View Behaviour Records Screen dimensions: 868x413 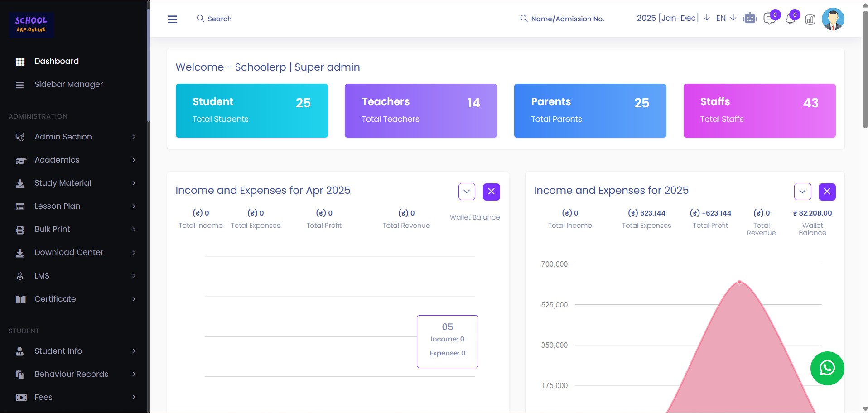tap(71, 374)
